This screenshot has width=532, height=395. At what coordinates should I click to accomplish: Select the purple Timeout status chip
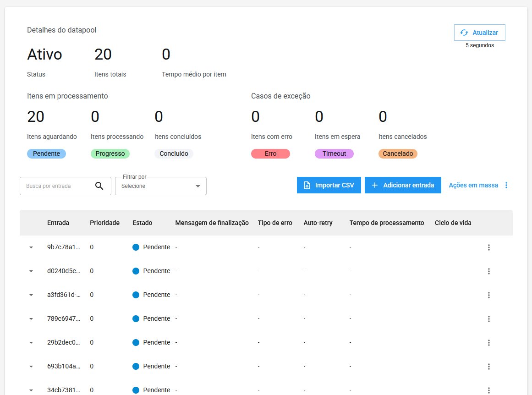pyautogui.click(x=334, y=154)
